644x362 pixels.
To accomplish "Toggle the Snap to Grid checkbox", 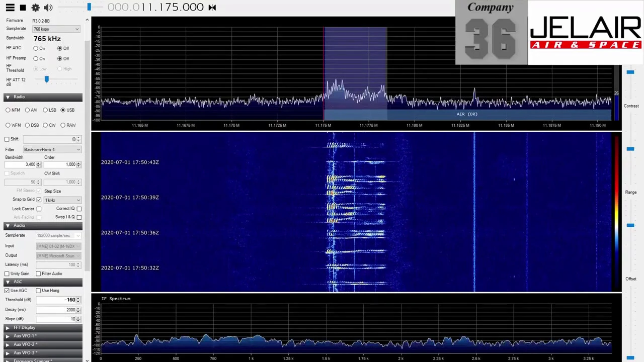I will click(39, 200).
